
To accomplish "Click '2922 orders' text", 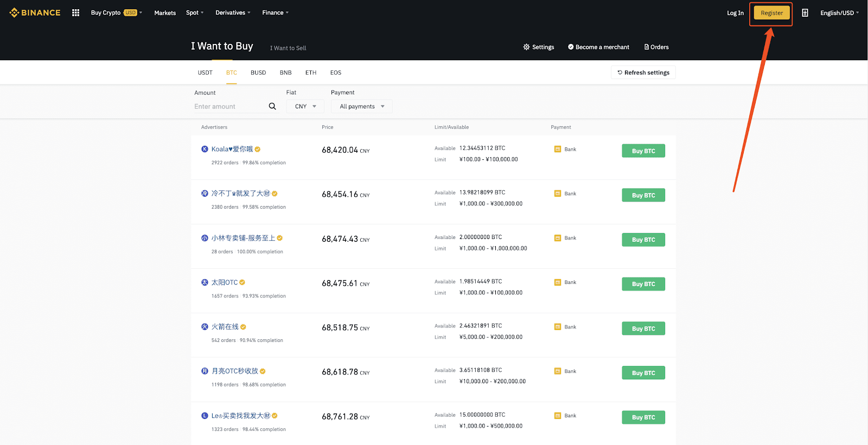I will 225,163.
